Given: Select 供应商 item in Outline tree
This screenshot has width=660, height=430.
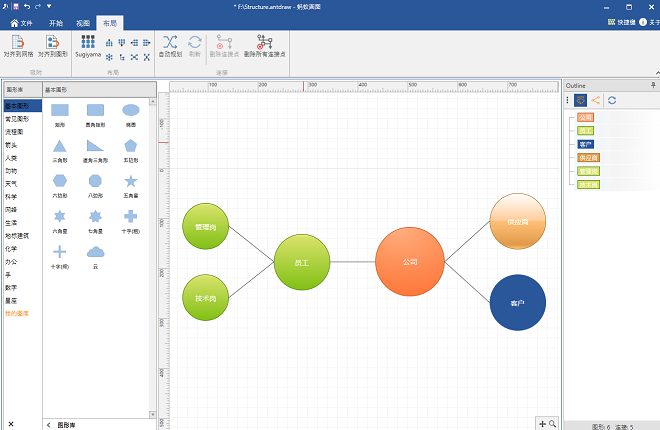Looking at the screenshot, I should [x=589, y=158].
